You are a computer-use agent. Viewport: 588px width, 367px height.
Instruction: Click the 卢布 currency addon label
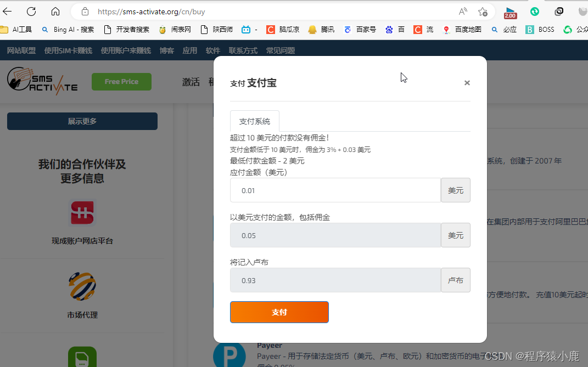[456, 280]
